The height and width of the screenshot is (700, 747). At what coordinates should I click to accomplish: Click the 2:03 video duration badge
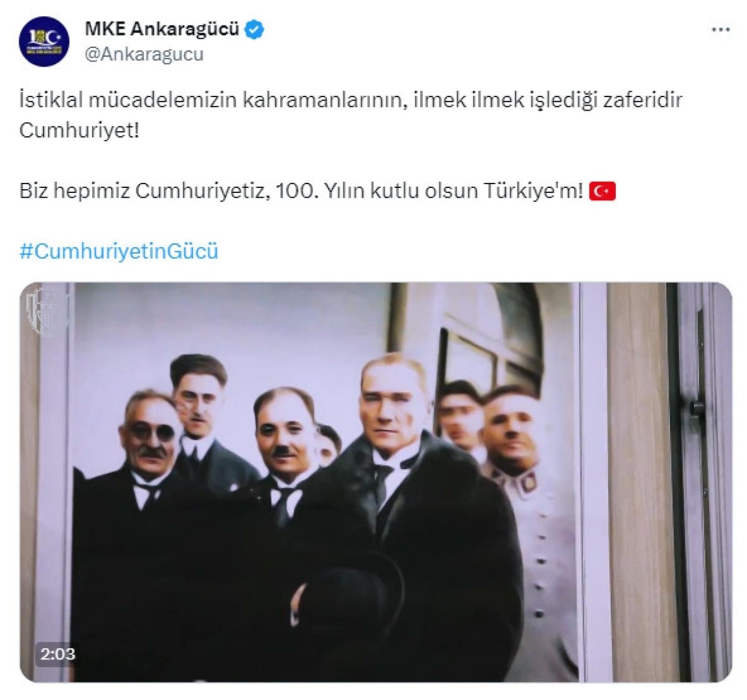(x=58, y=654)
